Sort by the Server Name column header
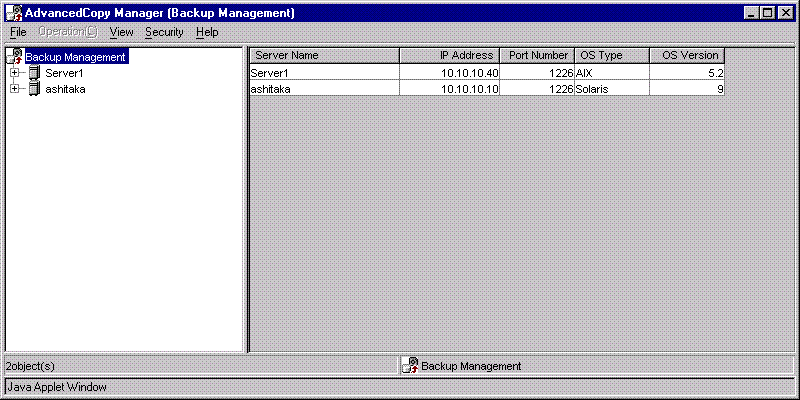Viewport: 800px width, 400px height. point(324,55)
